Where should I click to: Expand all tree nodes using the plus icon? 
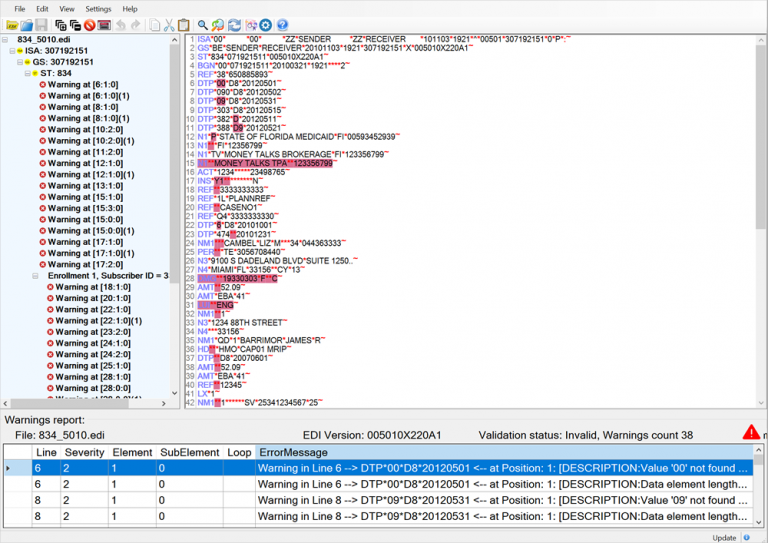click(61, 25)
